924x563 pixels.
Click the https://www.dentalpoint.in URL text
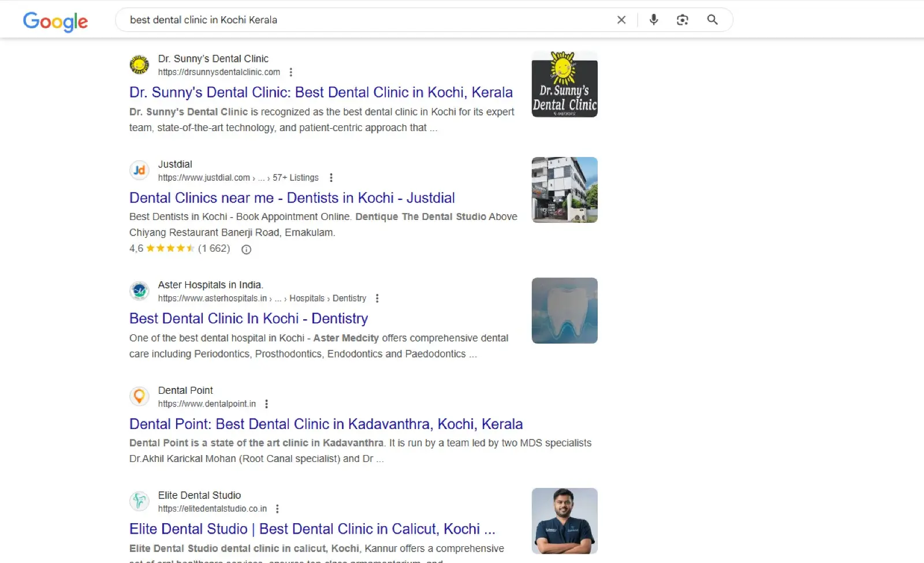[x=207, y=404]
